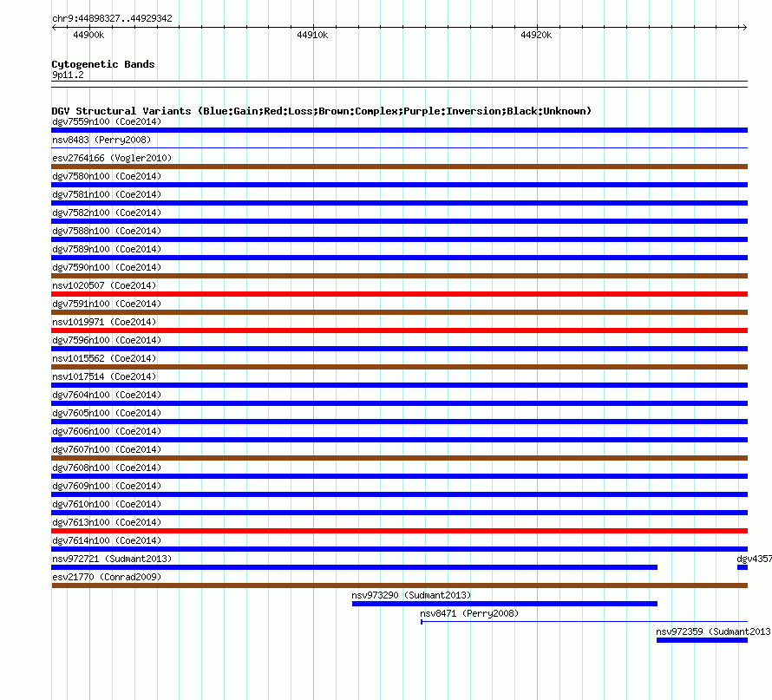The width and height of the screenshot is (772, 700).
Task: Open nsv1019971 (Coe2014) variant label
Action: (x=104, y=322)
